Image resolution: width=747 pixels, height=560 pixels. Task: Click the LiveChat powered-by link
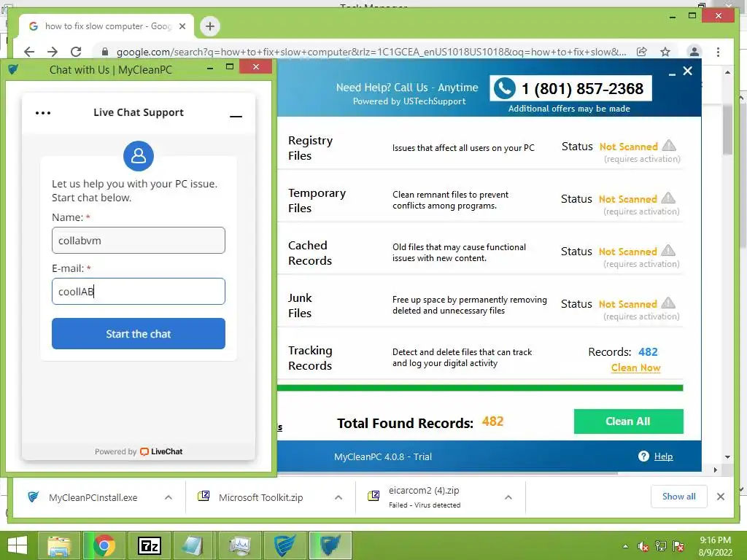(161, 451)
